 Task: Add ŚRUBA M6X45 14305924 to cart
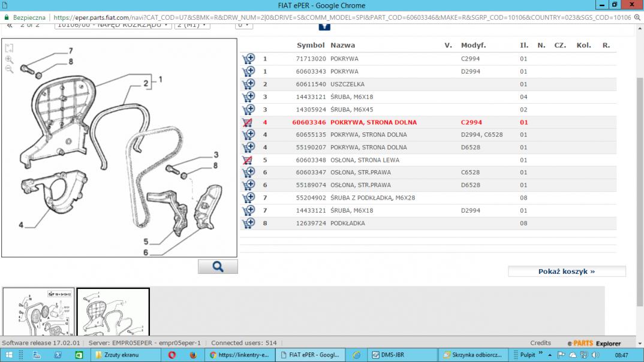coord(248,110)
